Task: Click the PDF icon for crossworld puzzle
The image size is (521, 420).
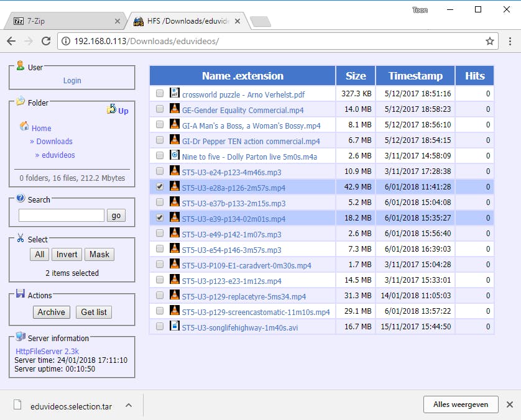Action: click(x=175, y=93)
